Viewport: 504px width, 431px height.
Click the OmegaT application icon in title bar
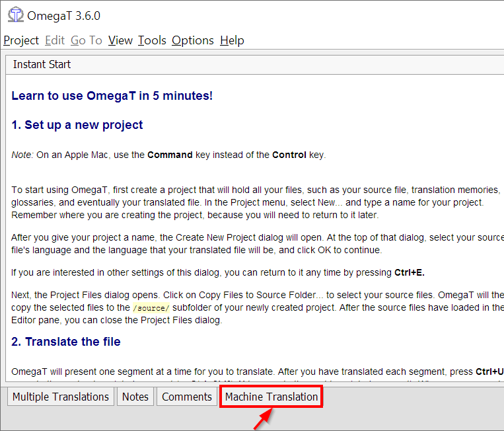tap(15, 15)
